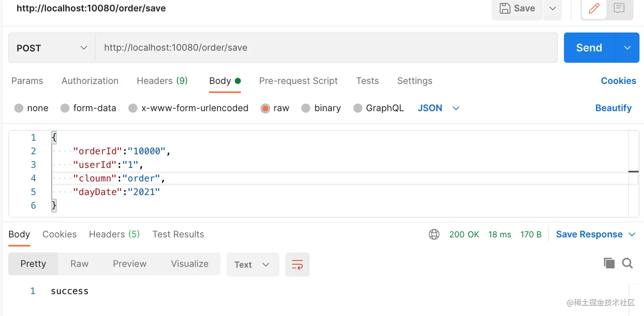Expand the JSON format dropdown
Image resolution: width=644 pixels, height=316 pixels.
pyautogui.click(x=456, y=108)
